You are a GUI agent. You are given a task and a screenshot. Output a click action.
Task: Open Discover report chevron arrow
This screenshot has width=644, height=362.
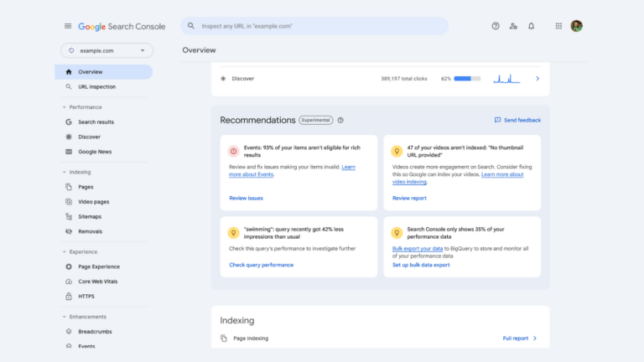coord(538,79)
